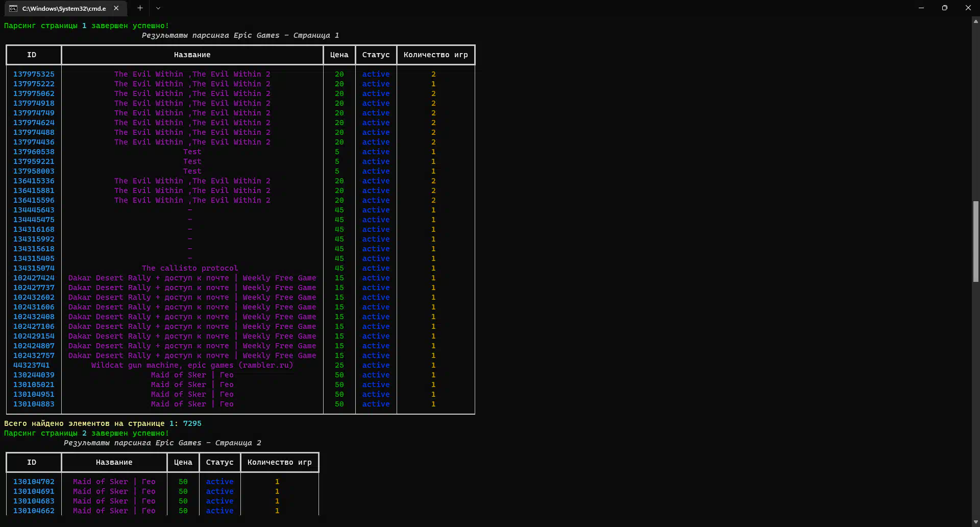This screenshot has width=980, height=527.
Task: Click ID 134315074 cell
Action: [34, 268]
